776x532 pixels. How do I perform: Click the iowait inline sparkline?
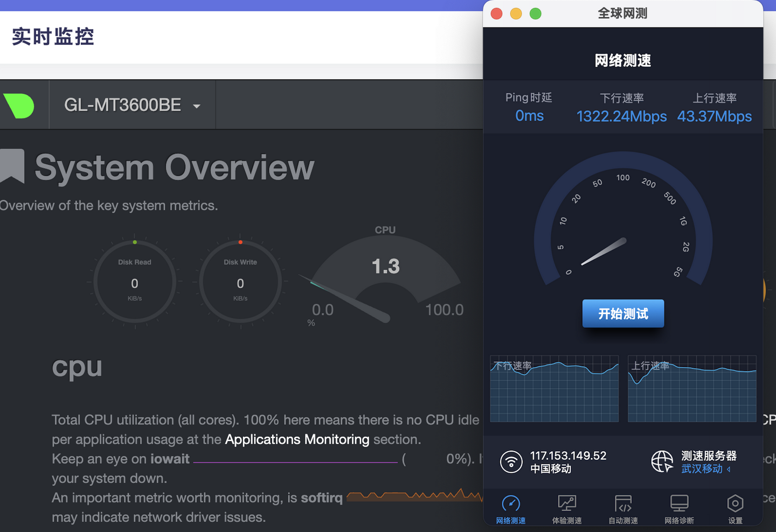[295, 461]
